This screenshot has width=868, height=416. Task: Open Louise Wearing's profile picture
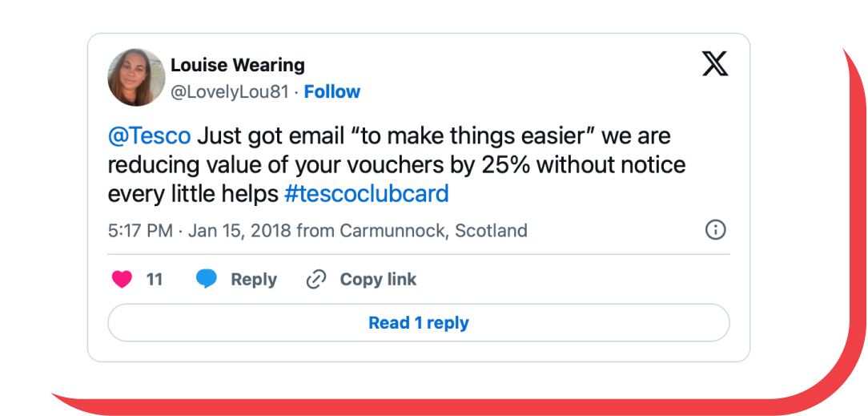tap(136, 77)
